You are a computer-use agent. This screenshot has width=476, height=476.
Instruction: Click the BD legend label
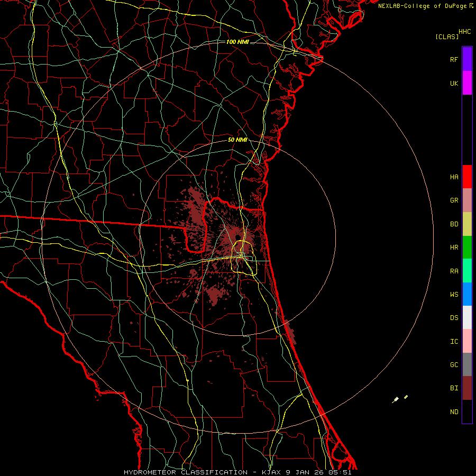click(454, 224)
